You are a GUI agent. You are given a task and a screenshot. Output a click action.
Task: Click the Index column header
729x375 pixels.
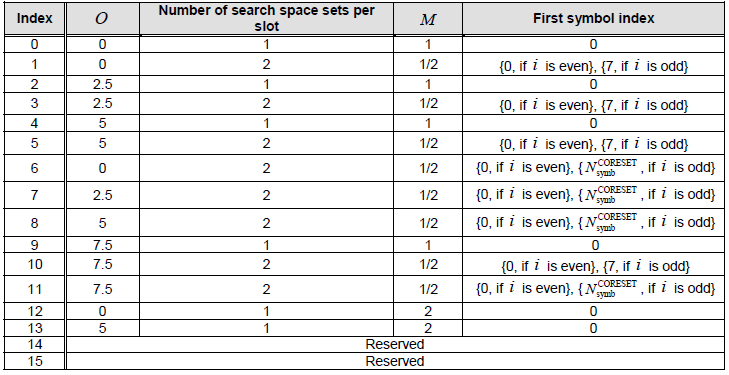[x=34, y=19]
